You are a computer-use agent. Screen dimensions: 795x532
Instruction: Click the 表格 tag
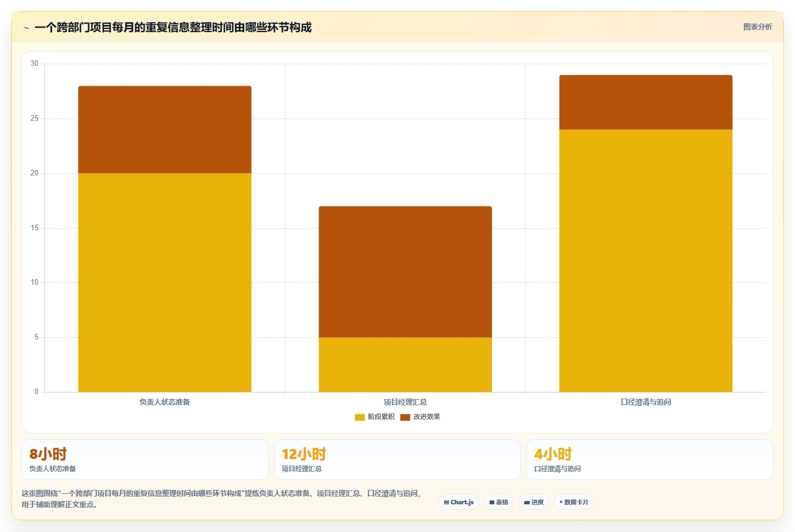click(499, 502)
